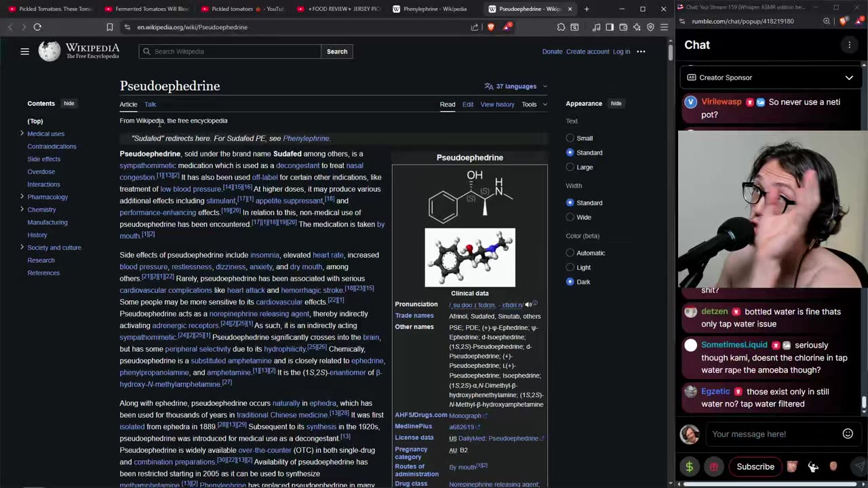
Task: Open Brave Shields lion icon in Wikipedia window
Action: point(491,27)
